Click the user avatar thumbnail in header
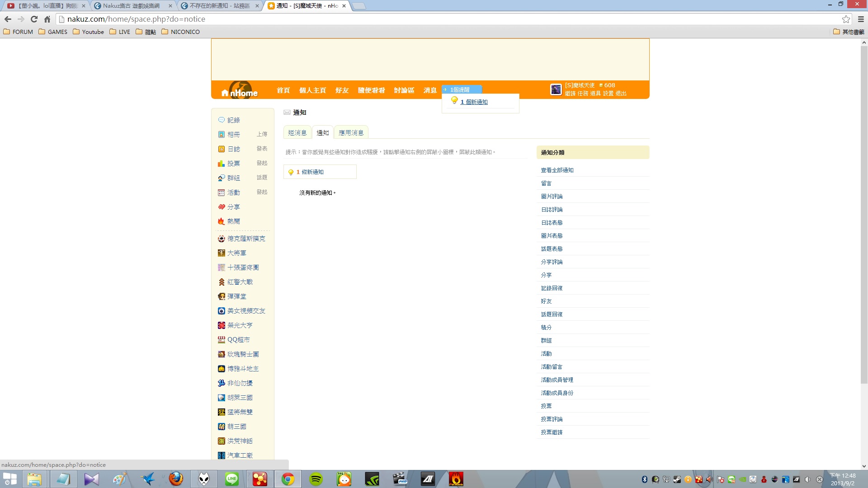The image size is (868, 488). (x=556, y=89)
